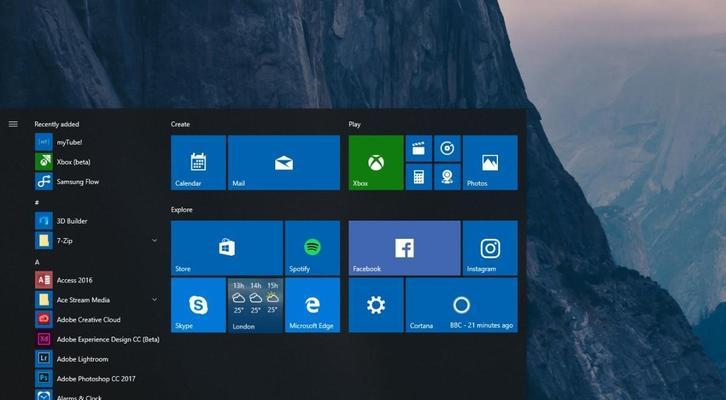This screenshot has height=400, width=726.
Task: Open the Store tile
Action: pos(227,248)
